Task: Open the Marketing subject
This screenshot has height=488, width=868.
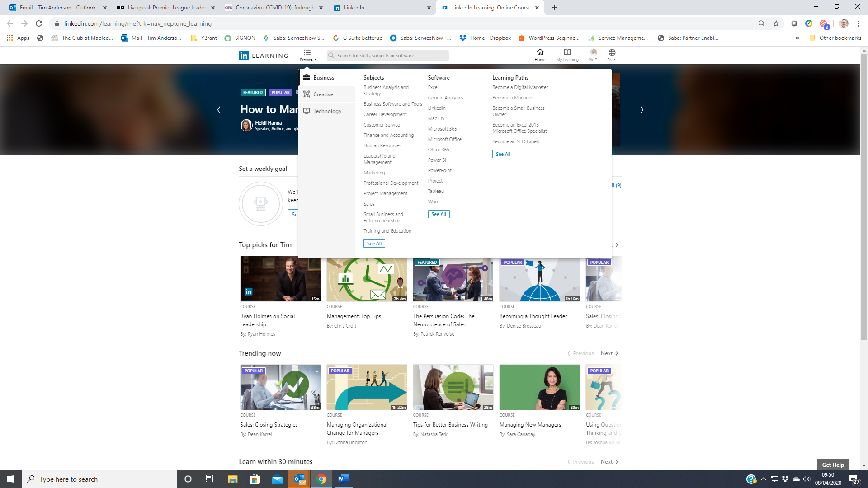Action: pos(374,173)
